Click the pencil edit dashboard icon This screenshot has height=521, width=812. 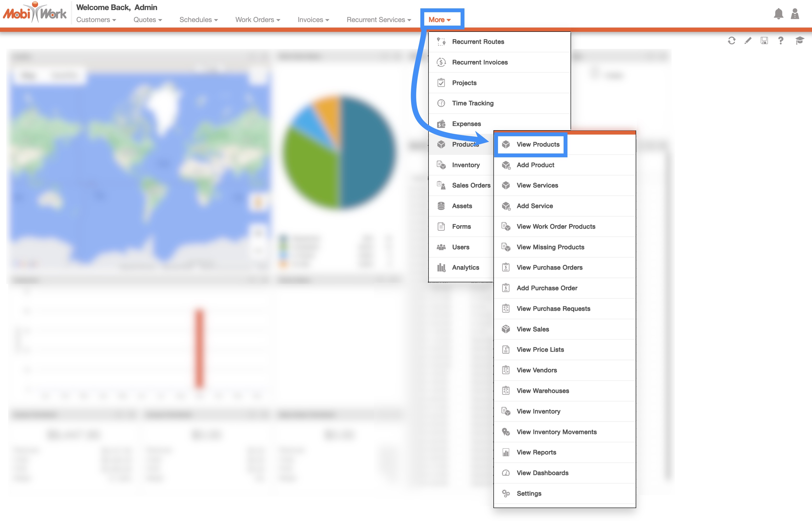pos(748,41)
